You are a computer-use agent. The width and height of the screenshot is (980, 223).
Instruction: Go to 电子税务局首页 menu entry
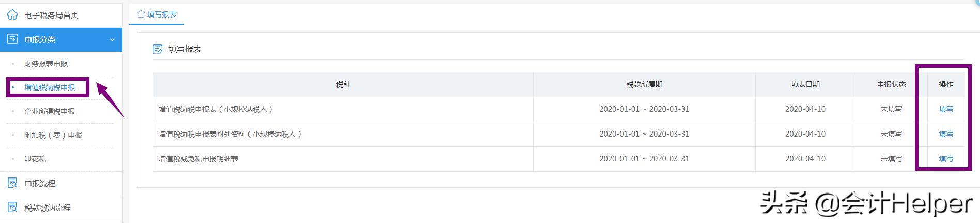click(x=51, y=15)
